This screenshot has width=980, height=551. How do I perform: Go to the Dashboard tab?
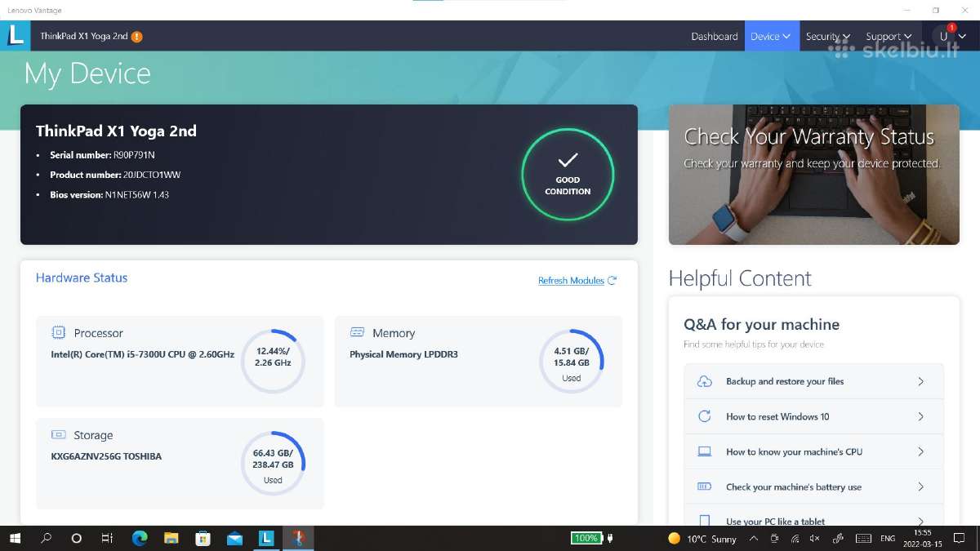tap(715, 36)
